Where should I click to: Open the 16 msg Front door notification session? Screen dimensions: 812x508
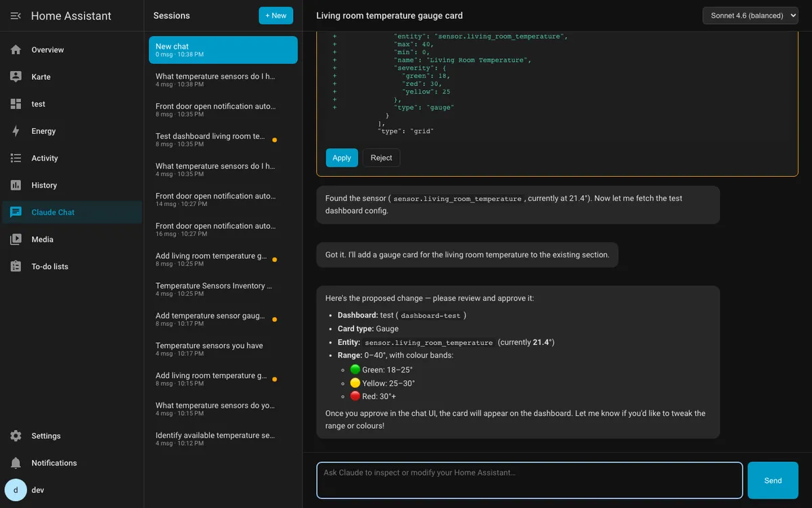pyautogui.click(x=223, y=229)
